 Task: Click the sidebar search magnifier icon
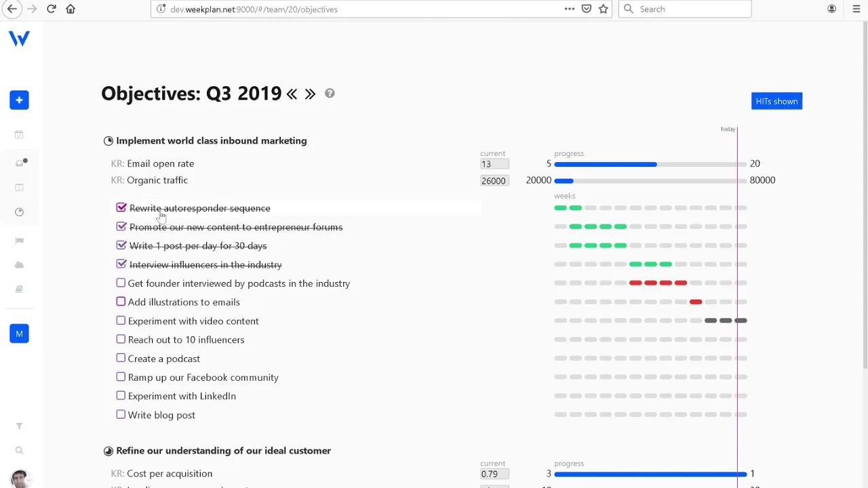click(19, 451)
